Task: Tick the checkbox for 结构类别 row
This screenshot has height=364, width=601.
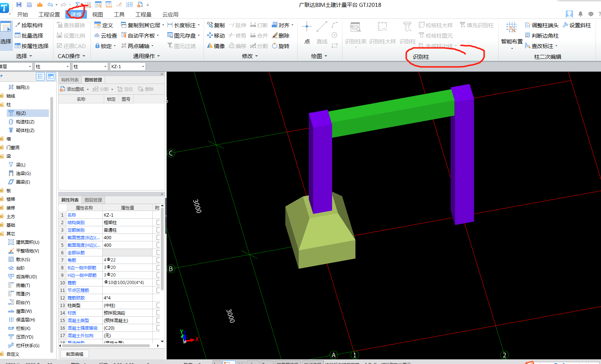Action: (158, 222)
